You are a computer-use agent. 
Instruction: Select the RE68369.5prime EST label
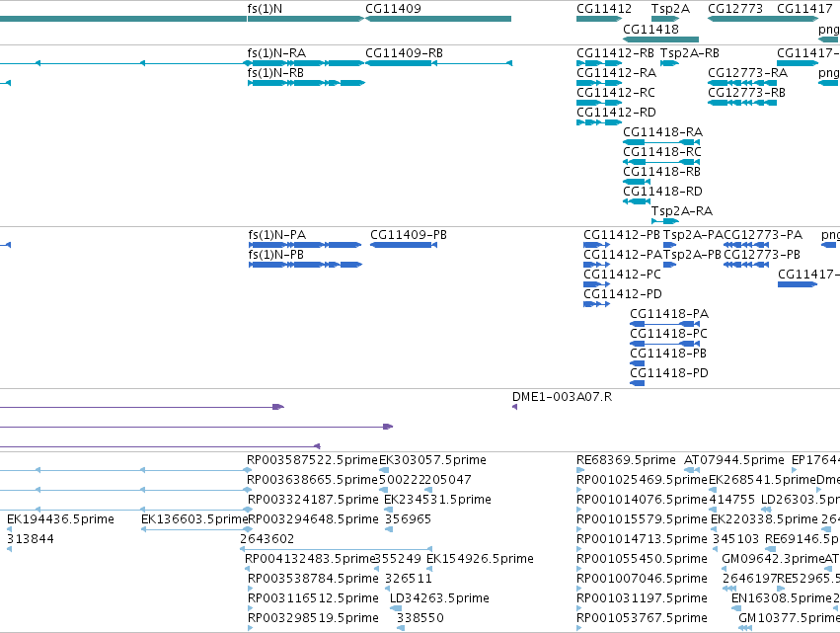click(626, 460)
